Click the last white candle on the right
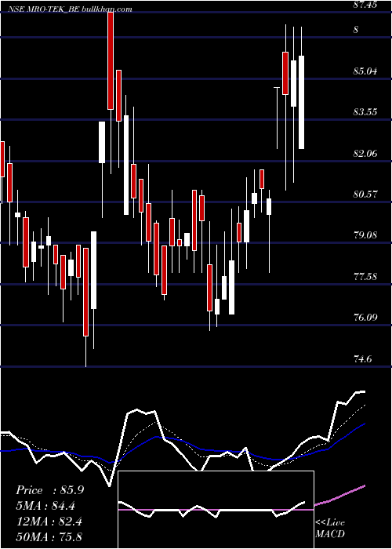 click(301, 102)
